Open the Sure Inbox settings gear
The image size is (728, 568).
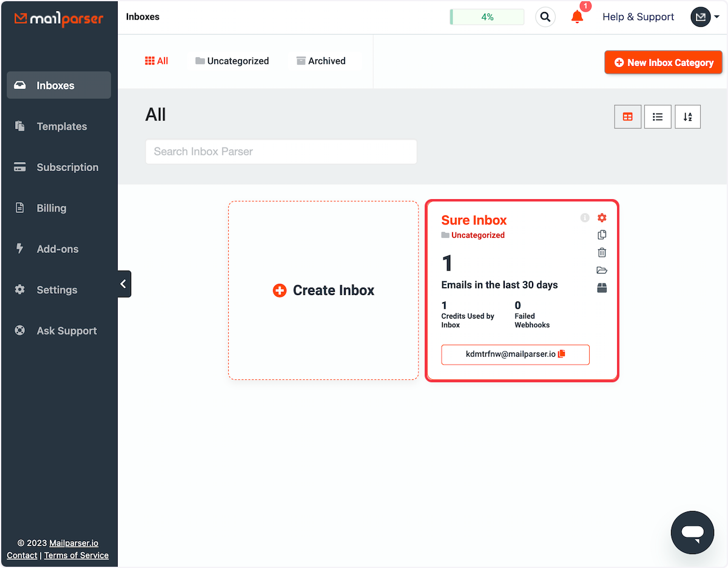602,217
